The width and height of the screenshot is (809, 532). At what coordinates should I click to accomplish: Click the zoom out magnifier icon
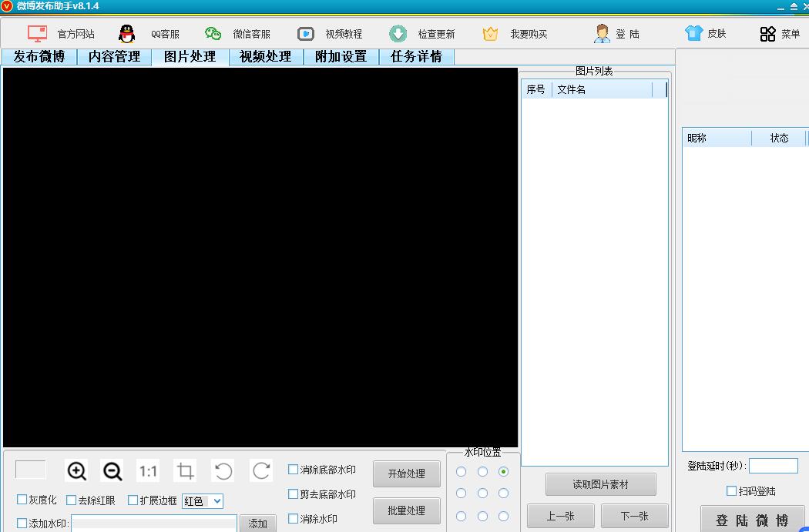[x=112, y=471]
